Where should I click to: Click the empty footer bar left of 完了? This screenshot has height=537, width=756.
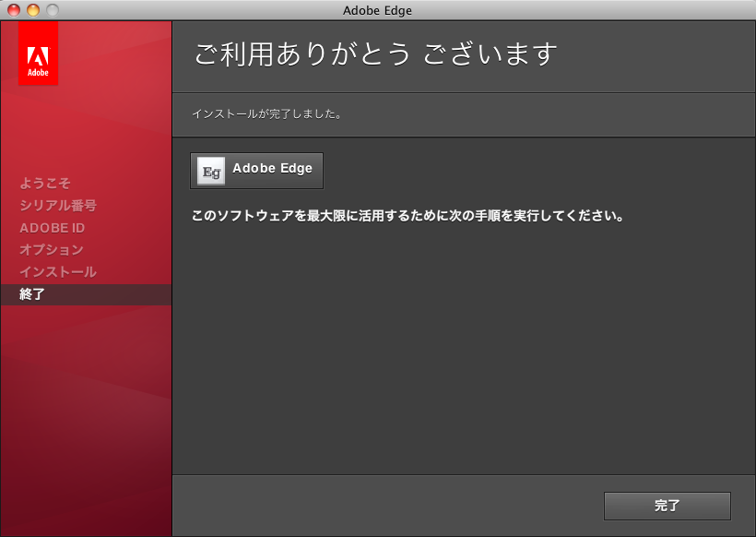coord(387,506)
